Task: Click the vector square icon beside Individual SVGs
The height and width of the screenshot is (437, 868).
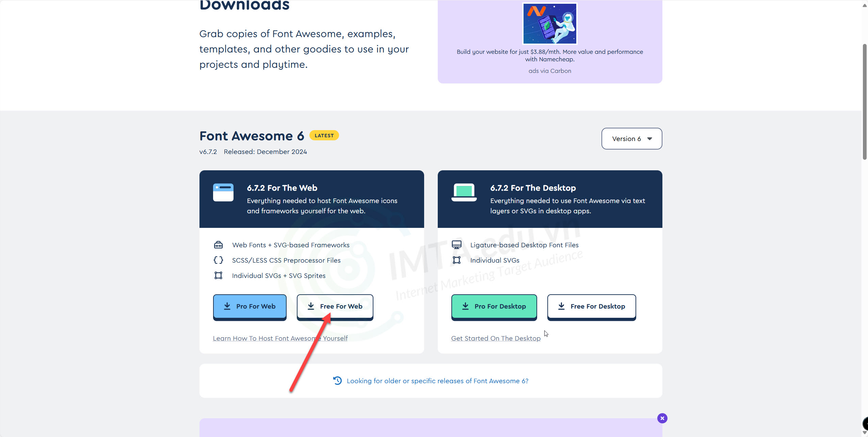Action: tap(456, 260)
